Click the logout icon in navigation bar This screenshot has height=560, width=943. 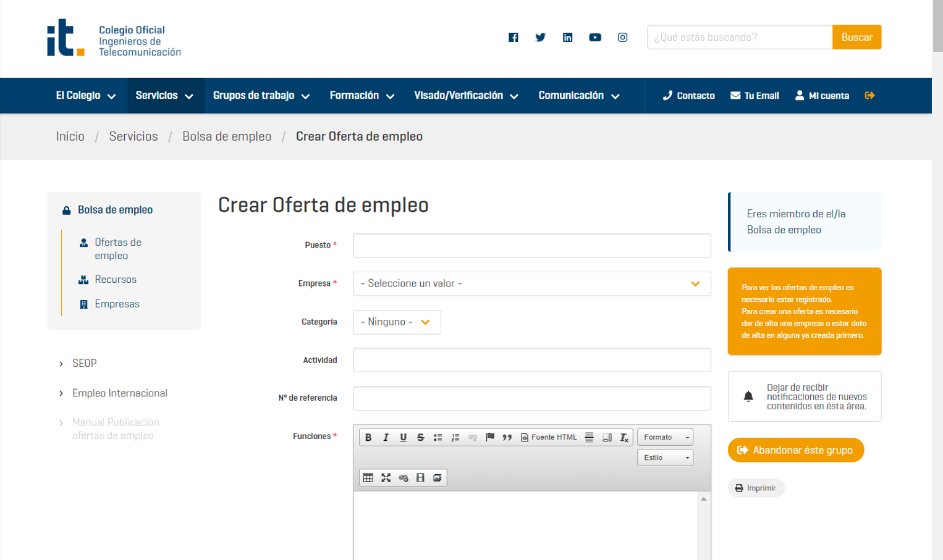click(x=869, y=96)
